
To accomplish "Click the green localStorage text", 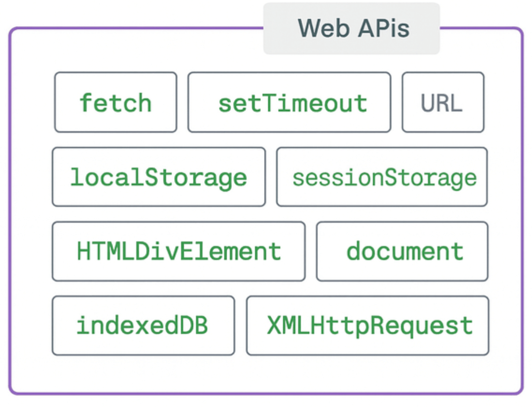I will [158, 178].
